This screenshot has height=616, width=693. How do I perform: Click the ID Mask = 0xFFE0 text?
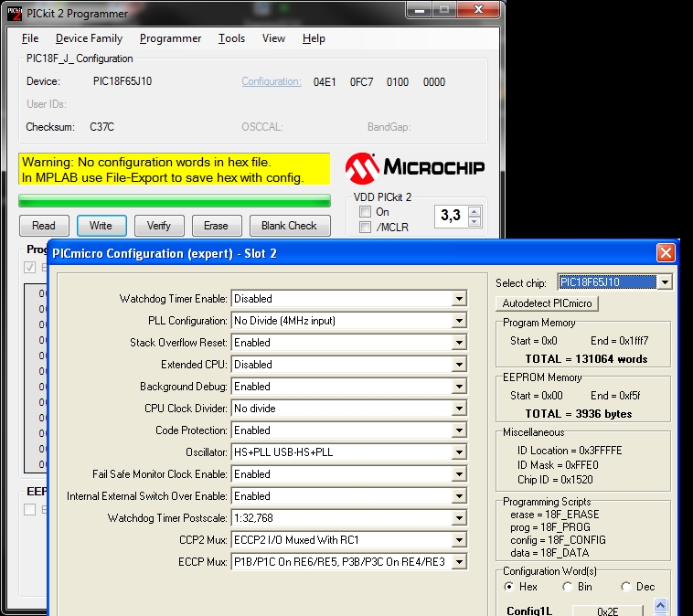558,465
